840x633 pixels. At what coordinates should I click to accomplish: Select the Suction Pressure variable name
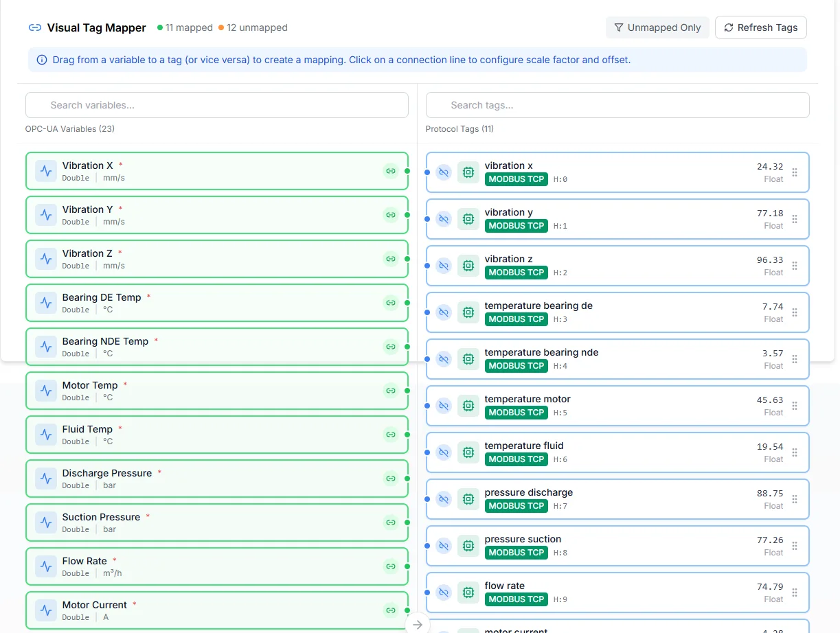tap(101, 517)
